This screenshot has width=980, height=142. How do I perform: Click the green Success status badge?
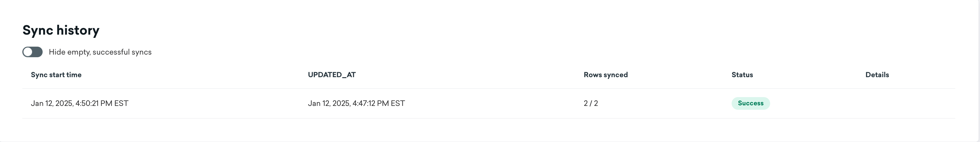(751, 103)
